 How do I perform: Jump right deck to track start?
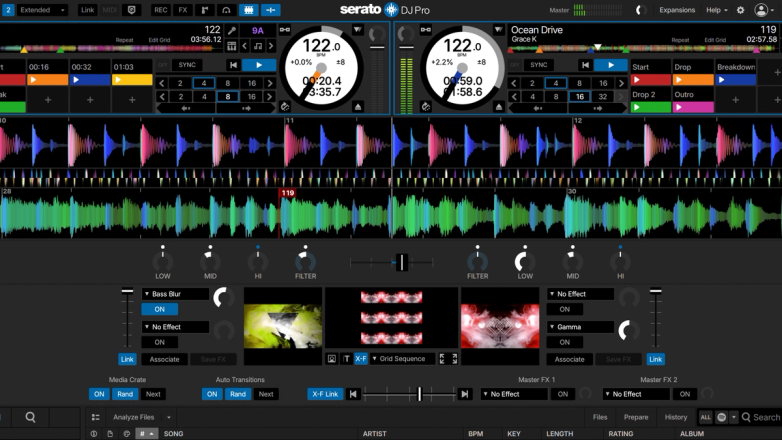point(586,65)
